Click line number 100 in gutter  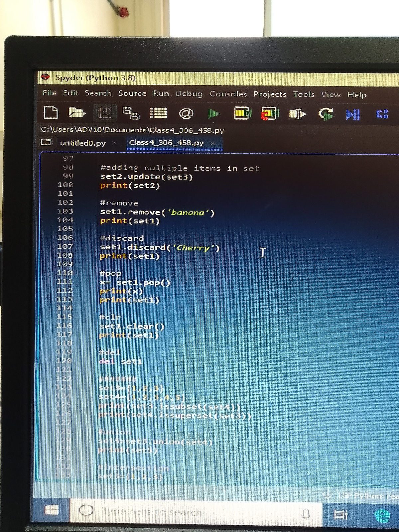pos(65,185)
